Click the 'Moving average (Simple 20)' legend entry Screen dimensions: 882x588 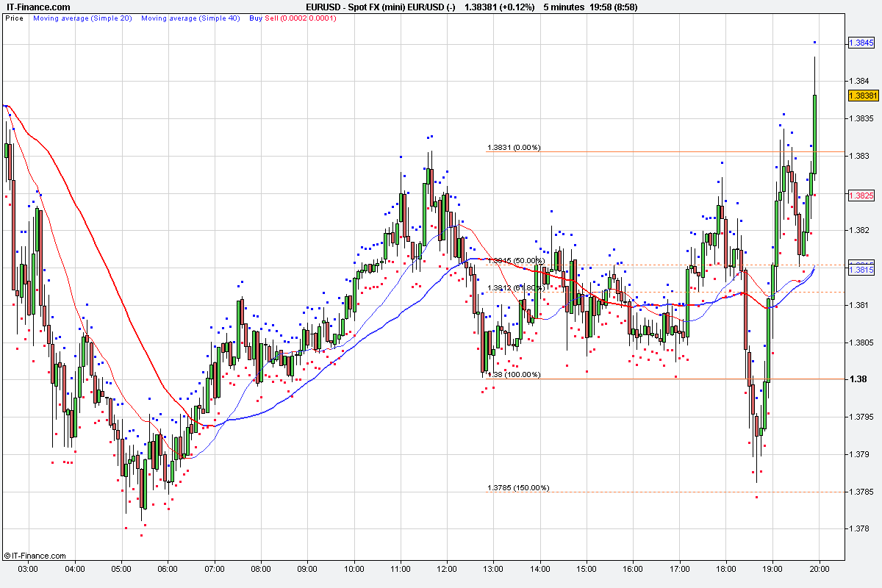[82, 18]
